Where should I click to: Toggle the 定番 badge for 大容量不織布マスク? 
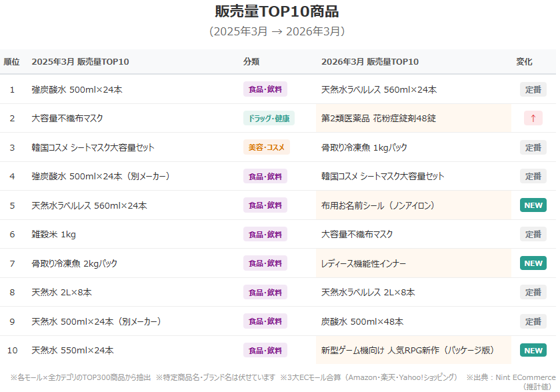pyautogui.click(x=533, y=234)
